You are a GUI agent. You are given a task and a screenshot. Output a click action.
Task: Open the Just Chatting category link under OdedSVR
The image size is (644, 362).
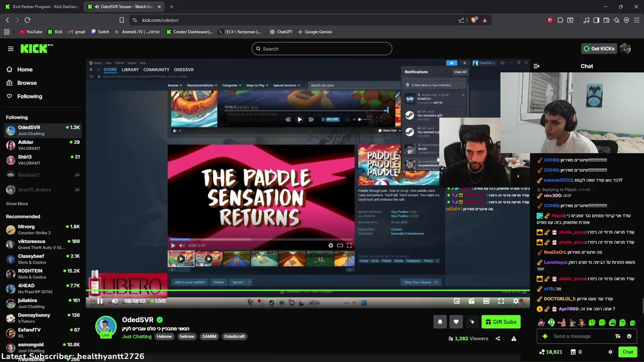point(136,336)
